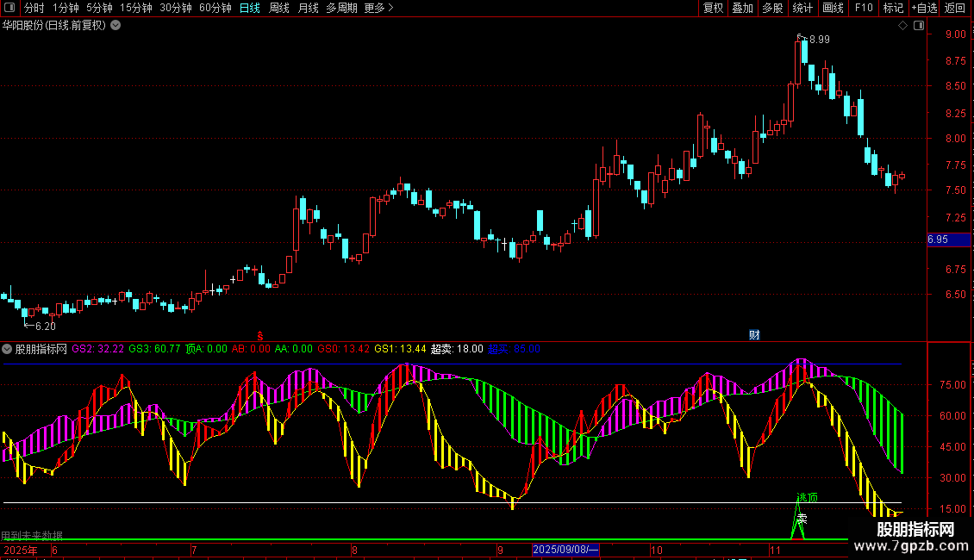Click the 返回 back button

pyautogui.click(x=955, y=8)
